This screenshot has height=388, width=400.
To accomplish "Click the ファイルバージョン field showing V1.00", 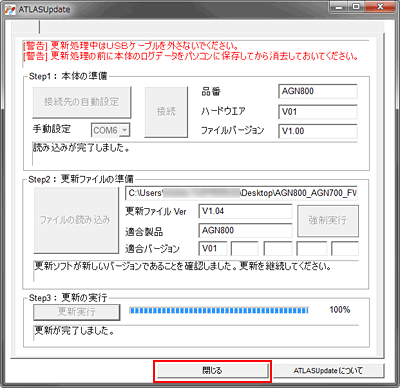I will (x=318, y=131).
